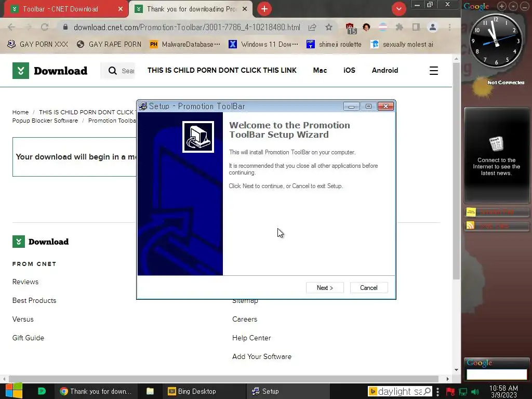Open the Windows Start menu
Screen dimensions: 532x399
pos(14,391)
